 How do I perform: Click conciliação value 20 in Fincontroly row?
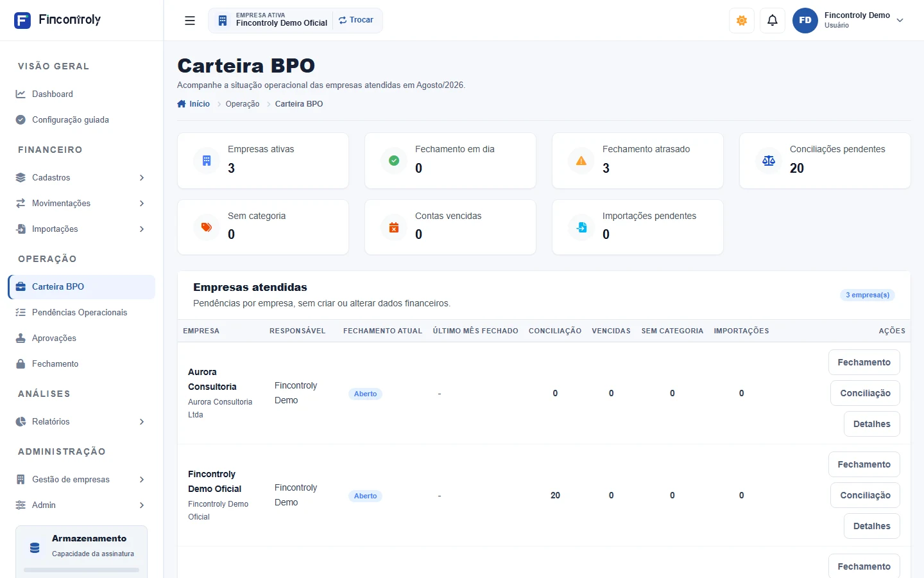click(x=556, y=495)
